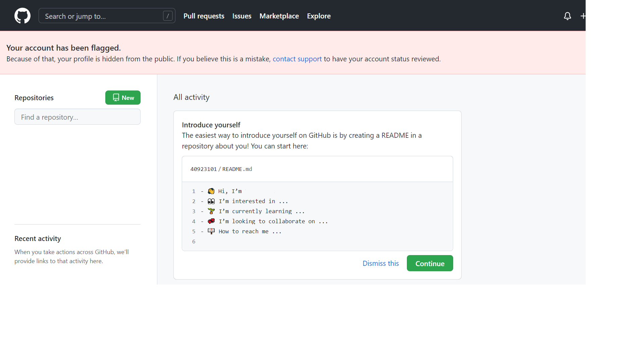
Task: Open Marketplace from the top navigation
Action: click(x=279, y=16)
